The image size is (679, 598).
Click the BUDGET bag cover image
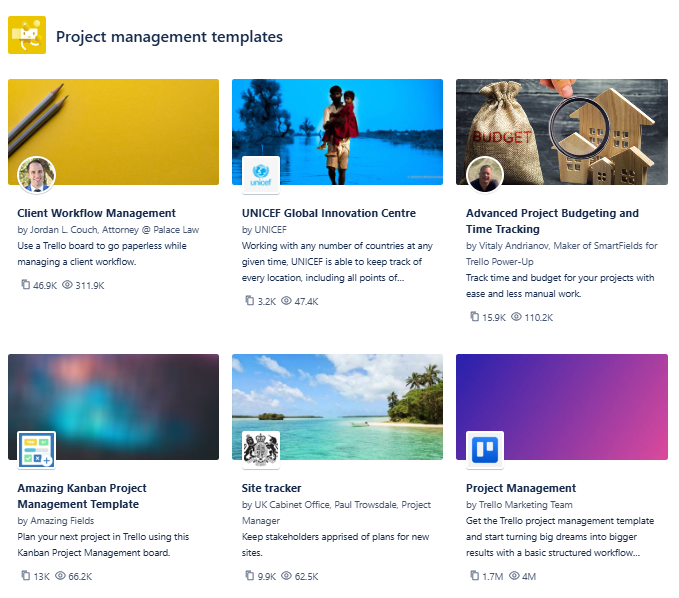click(x=562, y=132)
